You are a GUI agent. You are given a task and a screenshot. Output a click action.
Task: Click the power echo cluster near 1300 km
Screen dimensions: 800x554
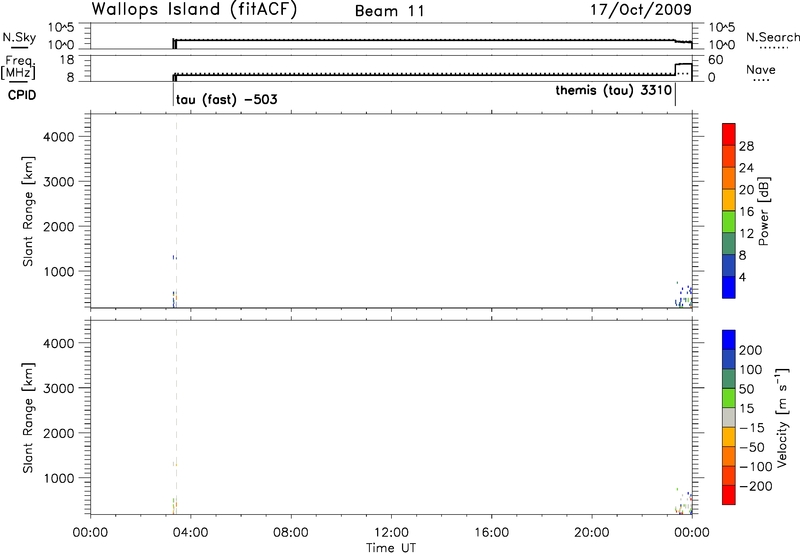[174, 258]
